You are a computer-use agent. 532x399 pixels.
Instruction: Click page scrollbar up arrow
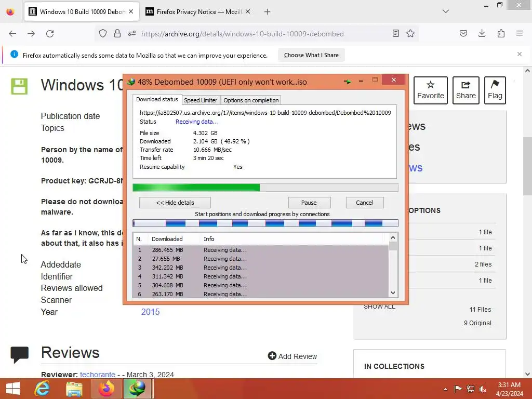(527, 71)
